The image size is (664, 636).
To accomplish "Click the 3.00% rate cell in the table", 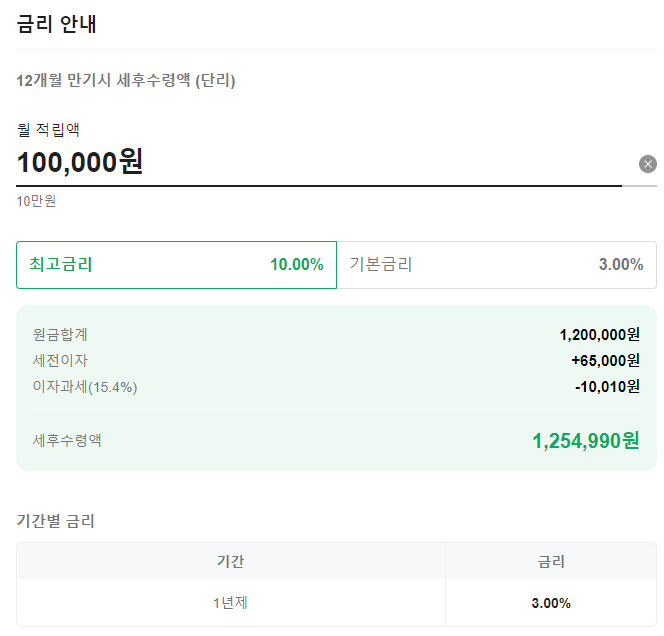I will (551, 603).
